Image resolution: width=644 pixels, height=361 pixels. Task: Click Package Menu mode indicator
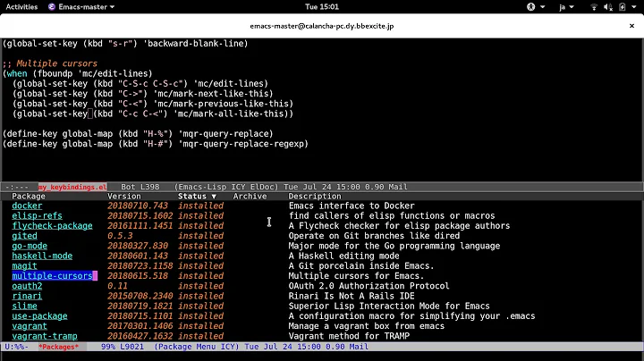187,347
